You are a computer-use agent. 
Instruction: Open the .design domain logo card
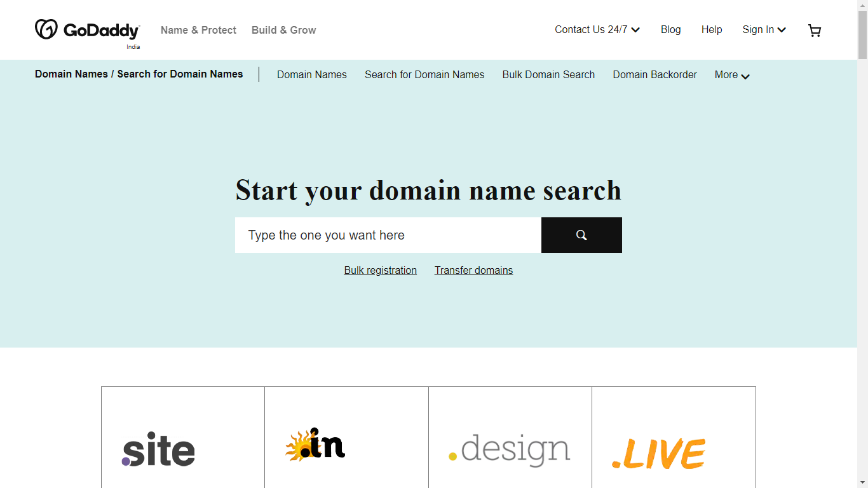click(x=510, y=437)
